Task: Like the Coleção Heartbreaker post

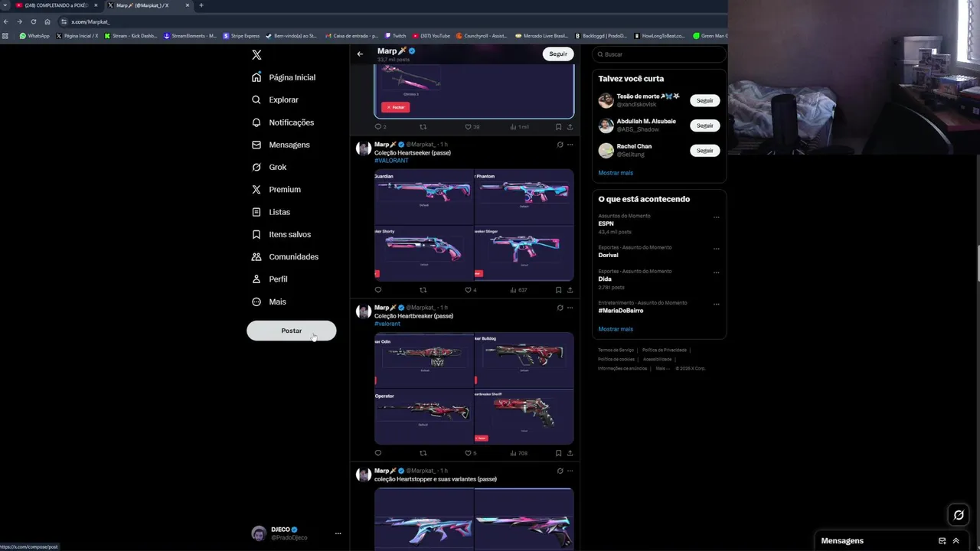Action: coord(470,453)
